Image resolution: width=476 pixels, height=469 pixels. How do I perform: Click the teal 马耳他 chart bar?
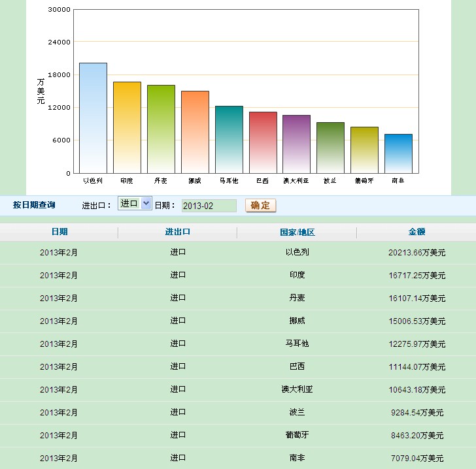coord(229,140)
